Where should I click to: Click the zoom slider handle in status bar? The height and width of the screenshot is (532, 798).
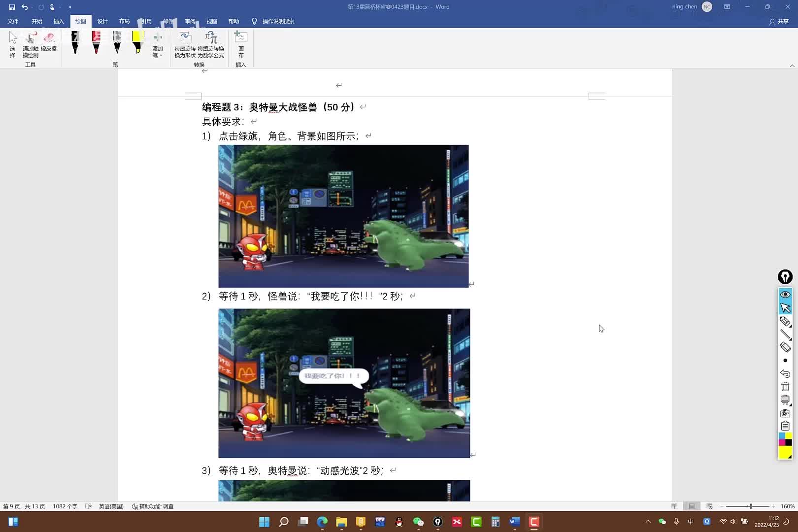point(751,506)
